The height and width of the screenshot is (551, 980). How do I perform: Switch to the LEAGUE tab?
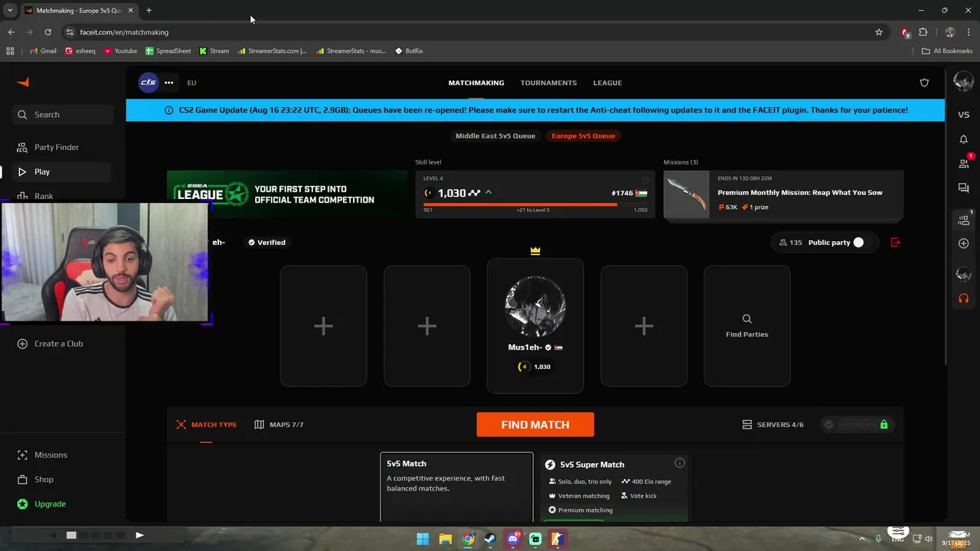[607, 83]
